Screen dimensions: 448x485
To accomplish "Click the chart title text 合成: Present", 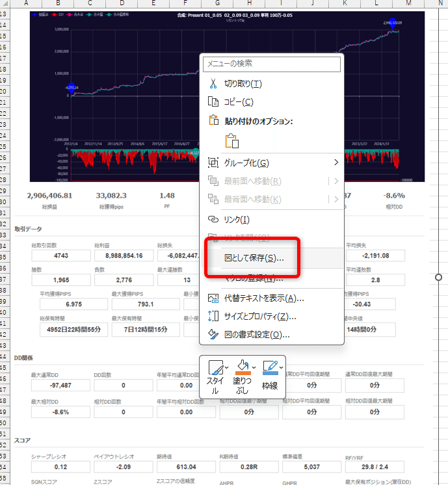I will (235, 15).
